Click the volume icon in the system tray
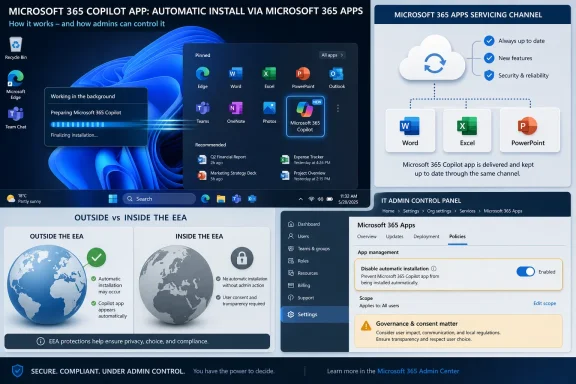Image resolution: width=576 pixels, height=384 pixels. pyautogui.click(x=320, y=199)
